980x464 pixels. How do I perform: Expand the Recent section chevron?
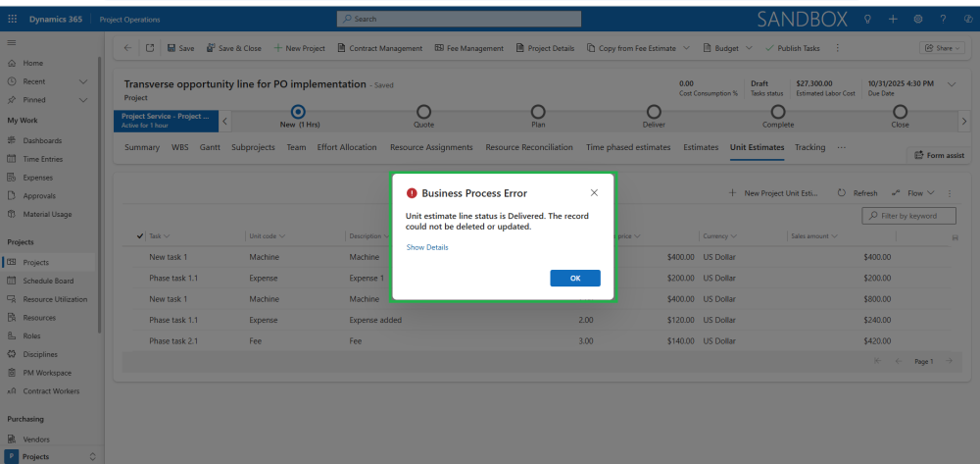[83, 81]
